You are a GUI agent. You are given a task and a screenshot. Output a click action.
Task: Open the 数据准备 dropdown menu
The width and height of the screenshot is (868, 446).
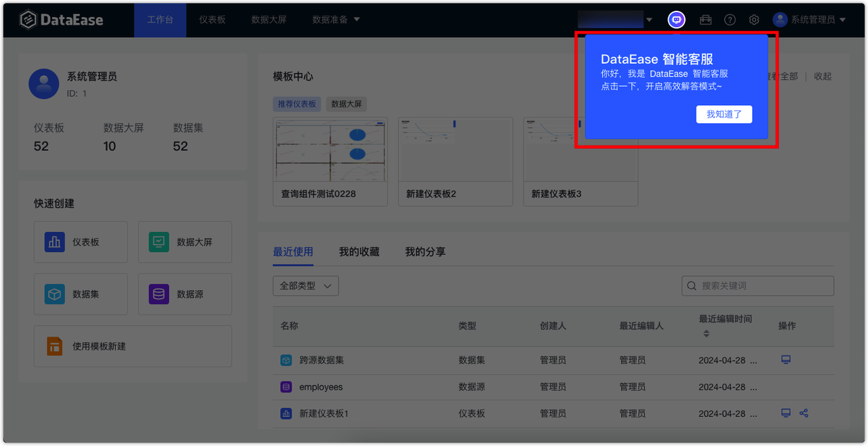pyautogui.click(x=334, y=20)
